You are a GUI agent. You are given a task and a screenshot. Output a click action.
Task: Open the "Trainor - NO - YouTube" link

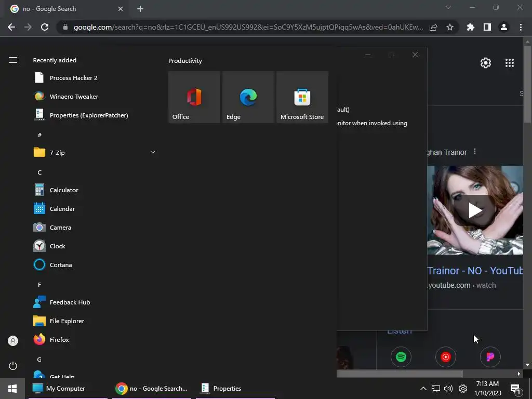pyautogui.click(x=475, y=271)
